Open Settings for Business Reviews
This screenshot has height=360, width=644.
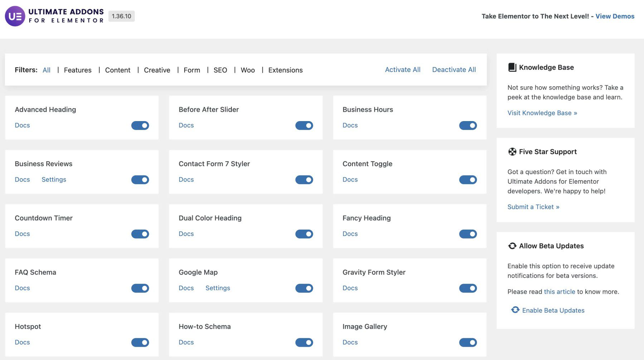[54, 179]
